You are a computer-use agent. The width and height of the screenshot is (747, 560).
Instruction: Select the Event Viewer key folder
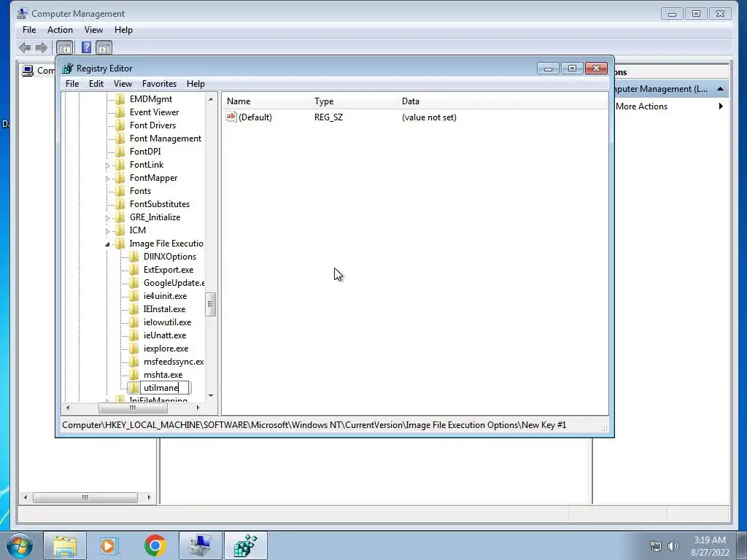tap(154, 112)
